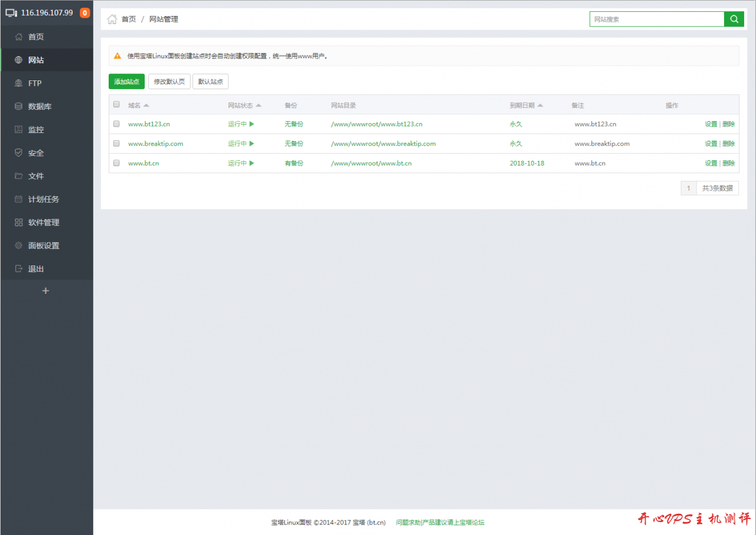
Task: Check the box for www.bt123.cn
Action: [x=116, y=124]
